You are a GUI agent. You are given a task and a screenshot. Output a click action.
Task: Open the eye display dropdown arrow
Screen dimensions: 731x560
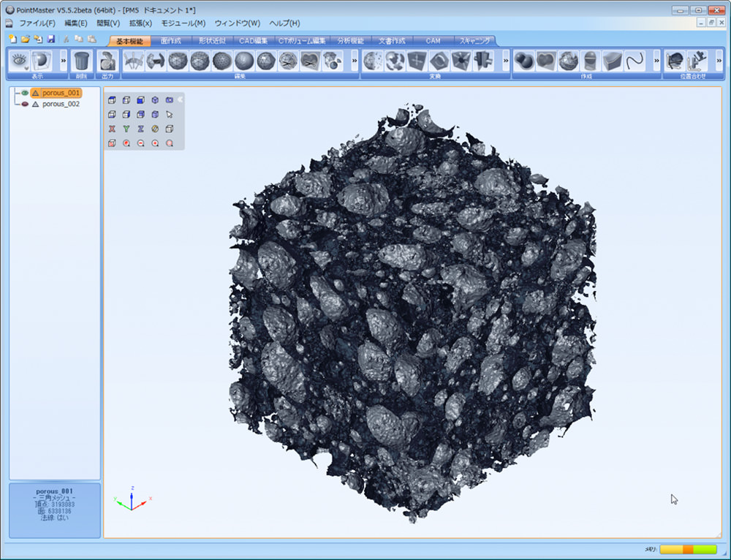(x=26, y=69)
